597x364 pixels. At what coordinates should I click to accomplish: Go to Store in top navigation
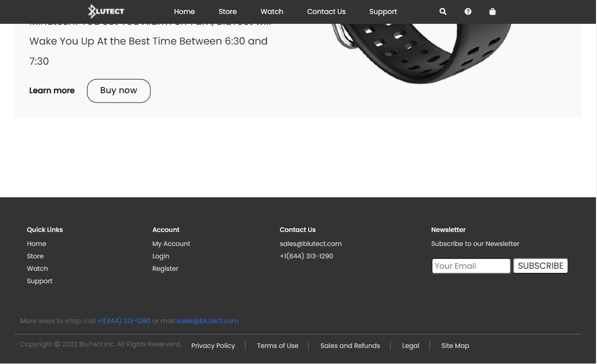tap(227, 11)
